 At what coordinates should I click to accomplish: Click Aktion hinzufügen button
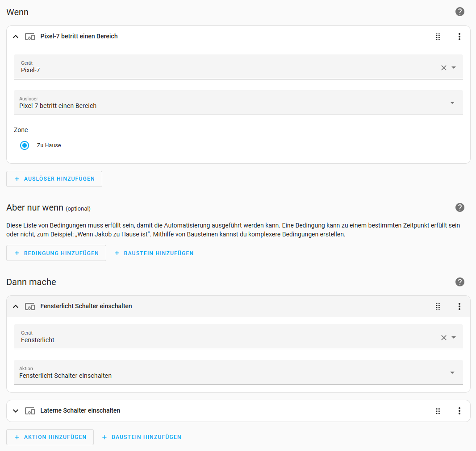[50, 437]
